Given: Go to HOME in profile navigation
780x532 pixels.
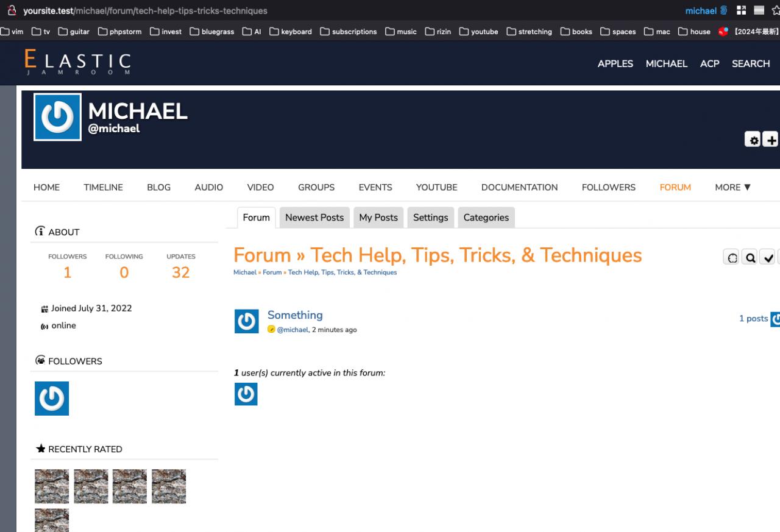Looking at the screenshot, I should point(46,187).
